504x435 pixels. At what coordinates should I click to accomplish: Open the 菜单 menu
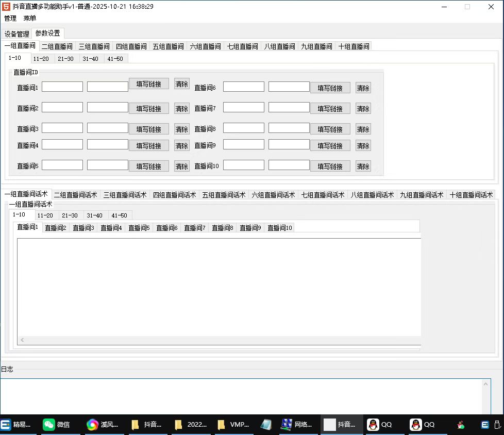[30, 18]
